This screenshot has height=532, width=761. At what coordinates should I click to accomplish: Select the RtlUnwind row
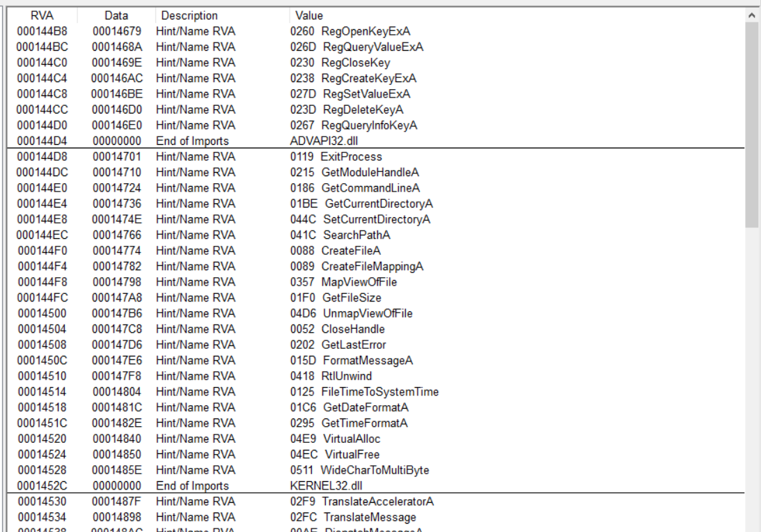tap(376, 376)
